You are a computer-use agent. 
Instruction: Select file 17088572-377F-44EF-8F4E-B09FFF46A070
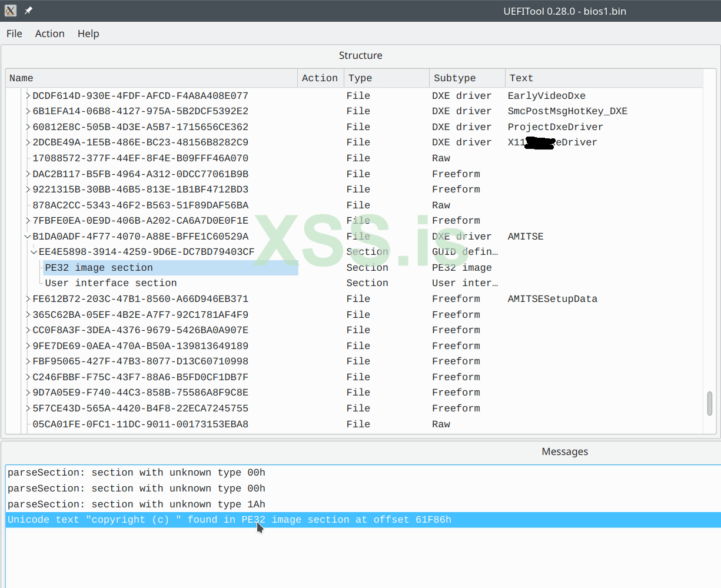pos(140,158)
